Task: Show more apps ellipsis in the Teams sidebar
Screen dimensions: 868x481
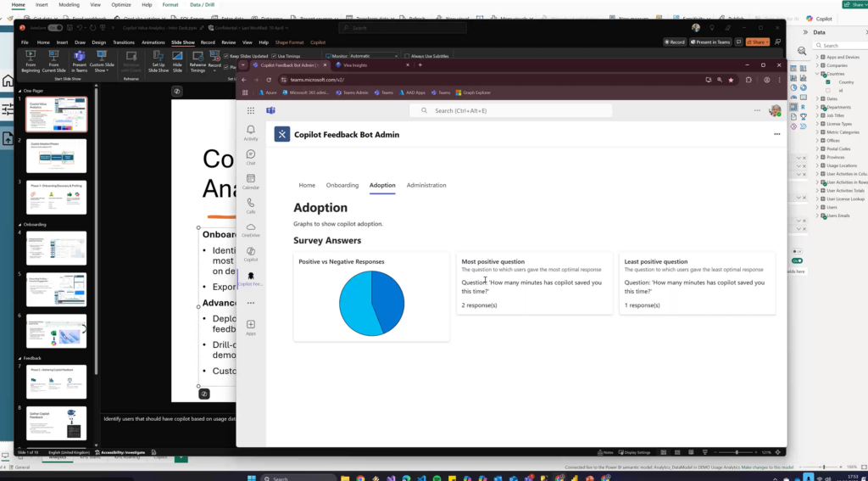Action: (251, 303)
